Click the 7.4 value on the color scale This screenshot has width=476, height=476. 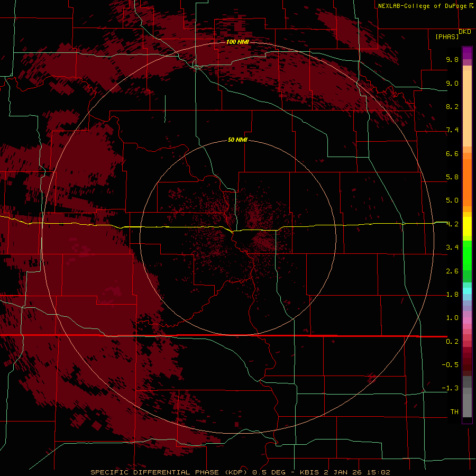coord(452,130)
